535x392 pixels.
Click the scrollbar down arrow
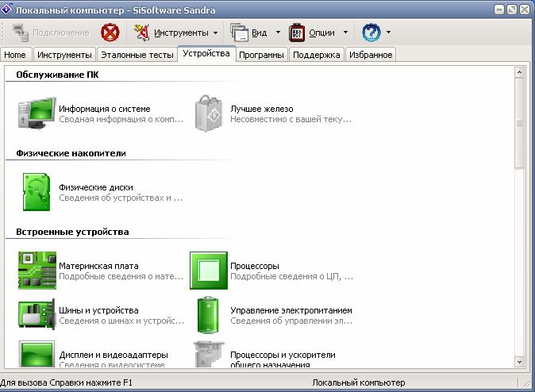click(519, 362)
